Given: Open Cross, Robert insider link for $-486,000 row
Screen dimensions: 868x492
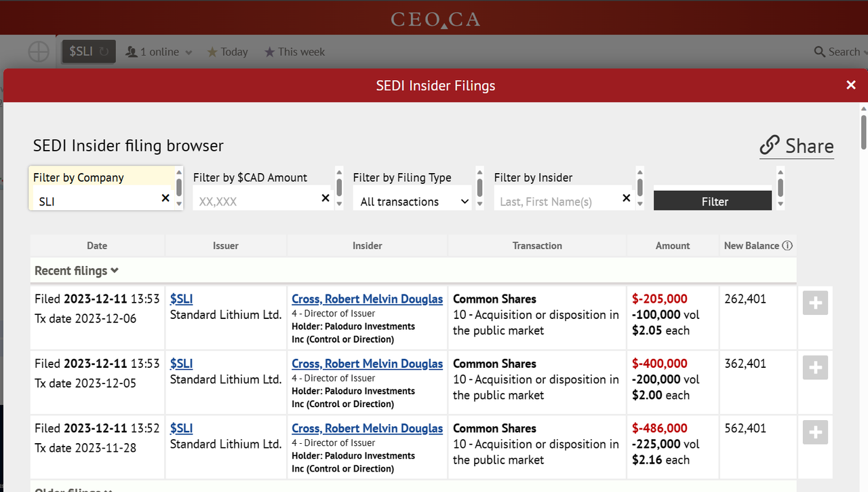Looking at the screenshot, I should [x=367, y=428].
